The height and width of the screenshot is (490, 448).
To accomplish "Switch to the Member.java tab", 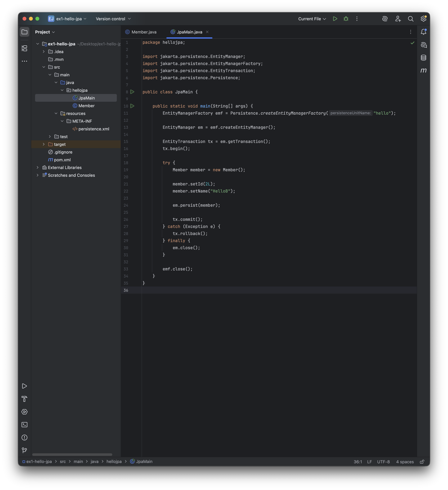I will 144,32.
